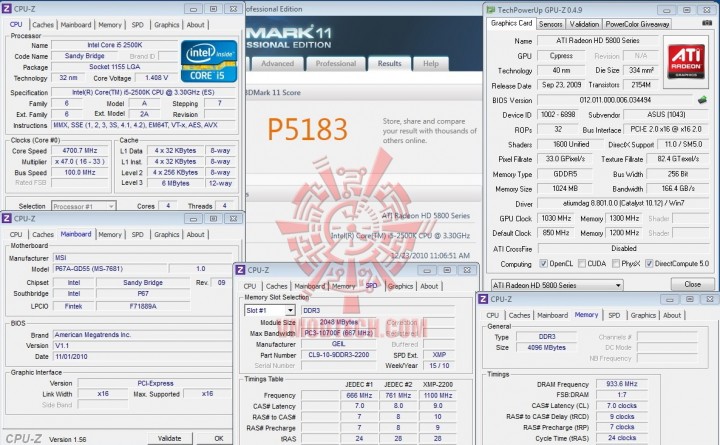
Task: Click the CPU-Z title icon of top-left window
Action: point(7,8)
